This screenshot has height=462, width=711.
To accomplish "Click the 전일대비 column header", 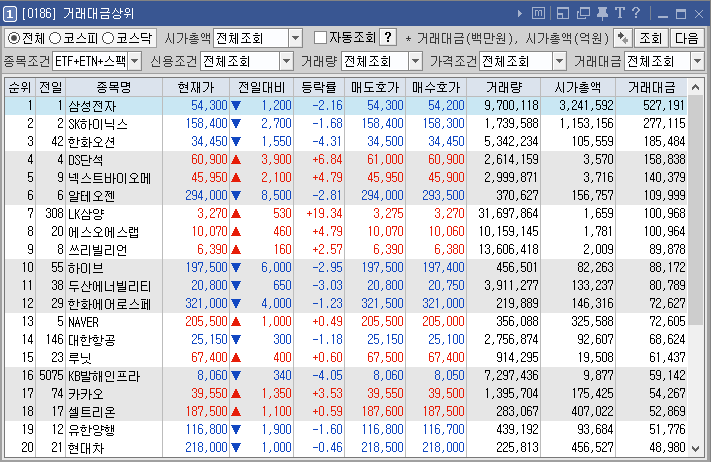I will pos(261,87).
